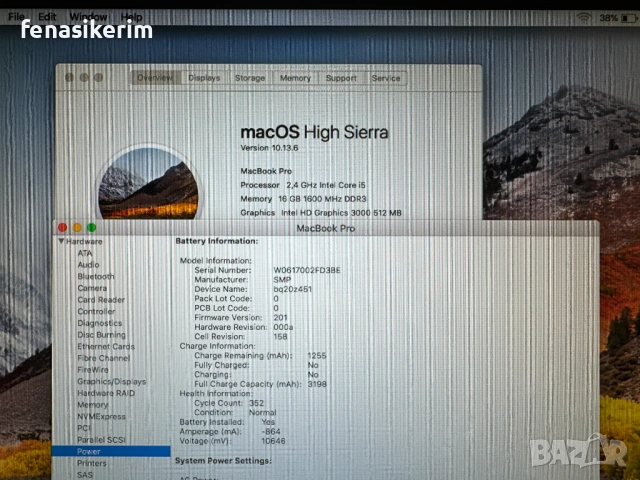Click the Firmware Version value 201
The height and width of the screenshot is (480, 640).
(x=280, y=318)
